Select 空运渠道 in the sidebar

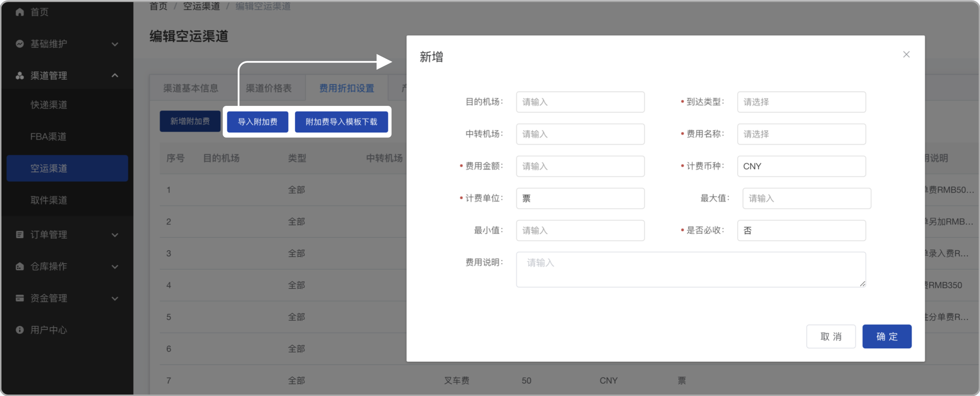pyautogui.click(x=67, y=168)
